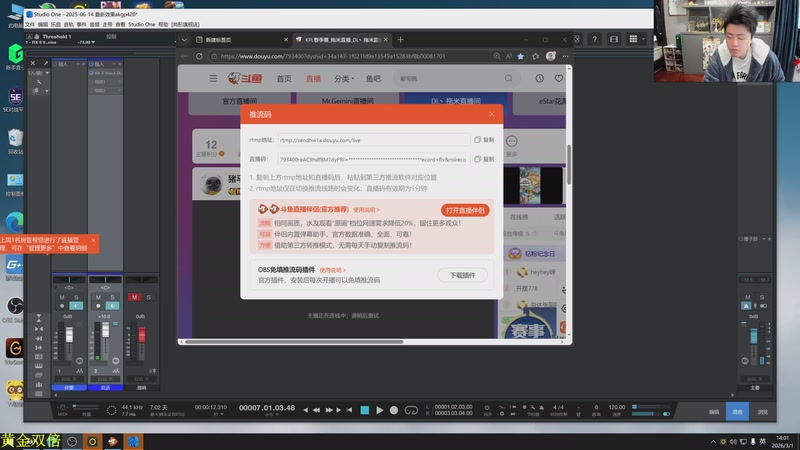800x450 pixels.
Task: Solo the third mixer channel
Action: (149, 297)
